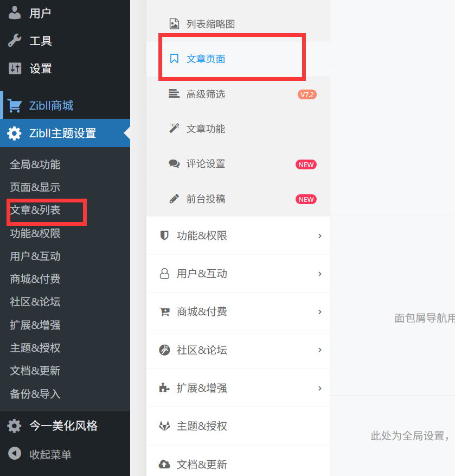The image size is (455, 476).
Task: Open 扩展&增强 in the dark sidebar
Action: click(x=35, y=325)
